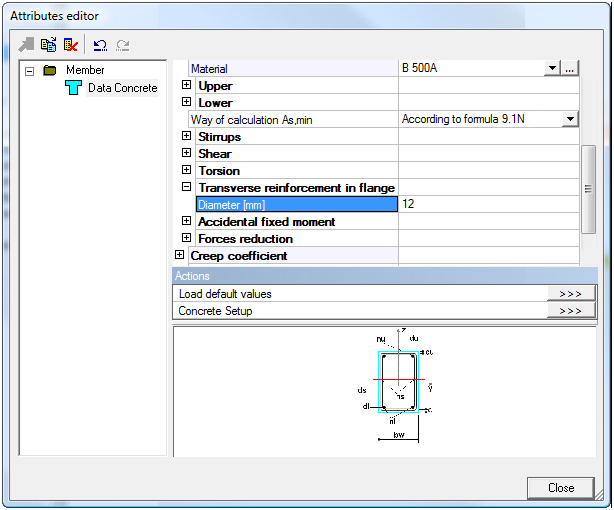Click the grayed arrow icon in toolbar

27,44
